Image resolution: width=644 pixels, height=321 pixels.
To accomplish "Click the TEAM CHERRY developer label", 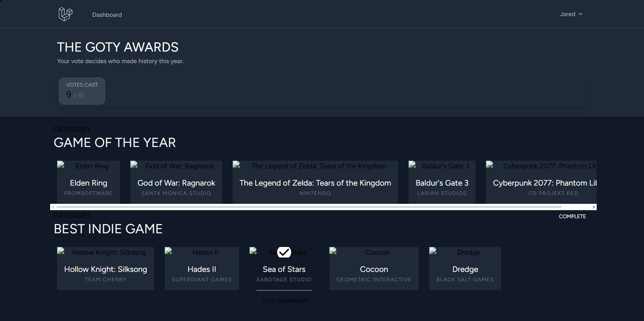I will point(105,280).
